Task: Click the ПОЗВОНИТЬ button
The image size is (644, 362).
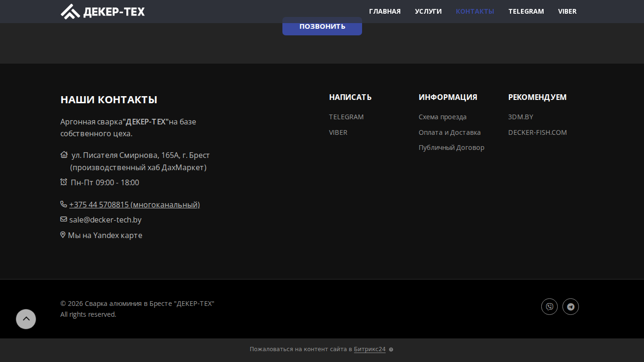Action: tap(322, 26)
